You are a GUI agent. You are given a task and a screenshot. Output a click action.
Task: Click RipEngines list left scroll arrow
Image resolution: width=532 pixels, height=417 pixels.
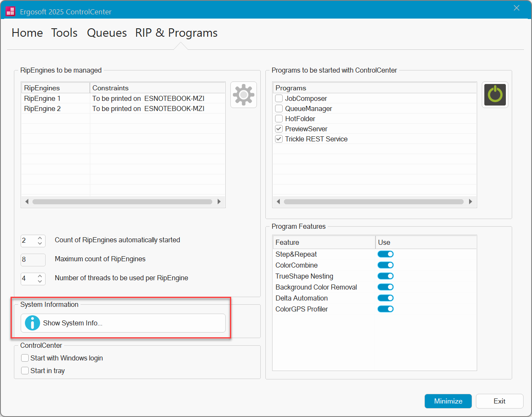click(x=27, y=202)
